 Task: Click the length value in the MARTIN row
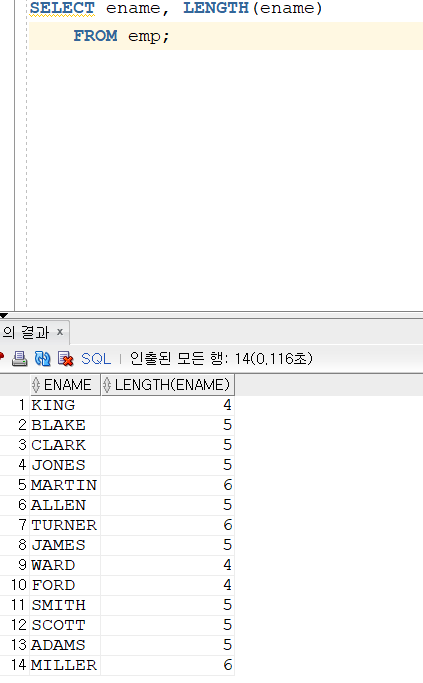(x=168, y=485)
